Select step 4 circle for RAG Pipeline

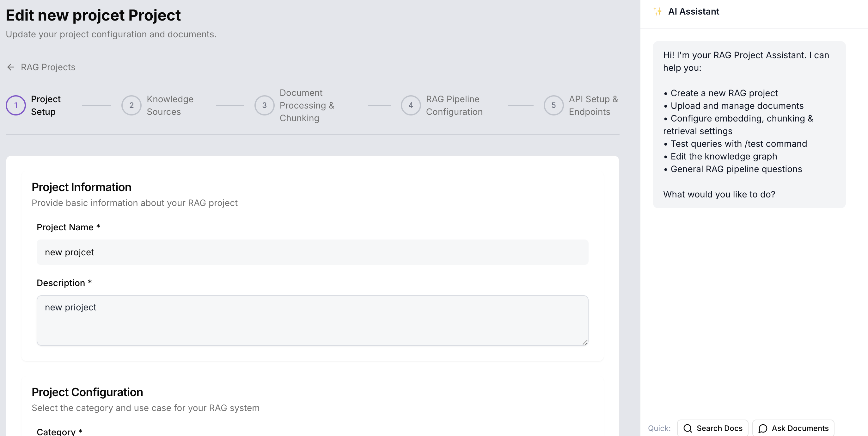tap(411, 105)
